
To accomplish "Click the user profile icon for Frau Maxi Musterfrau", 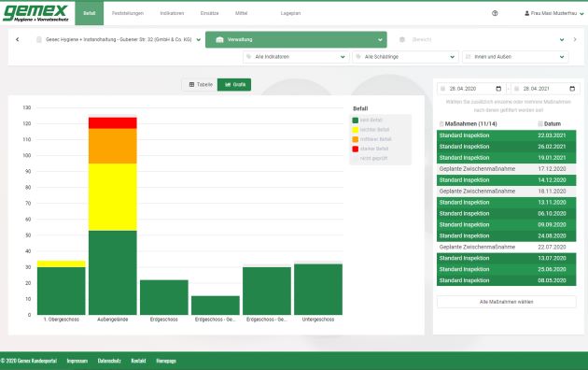I will (x=527, y=13).
